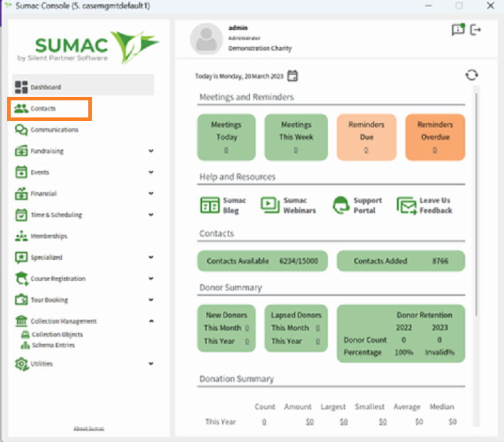Click the Sumac Webinars play icon
Viewport: 504px width, 442px height.
click(270, 205)
